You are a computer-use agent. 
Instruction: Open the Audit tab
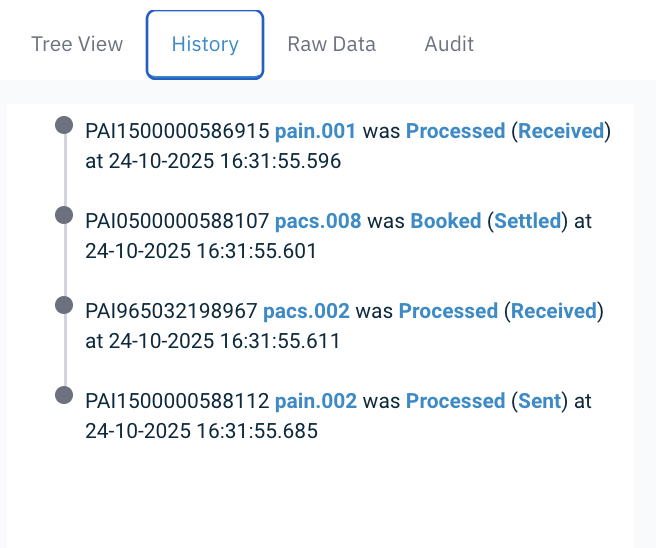(x=449, y=44)
